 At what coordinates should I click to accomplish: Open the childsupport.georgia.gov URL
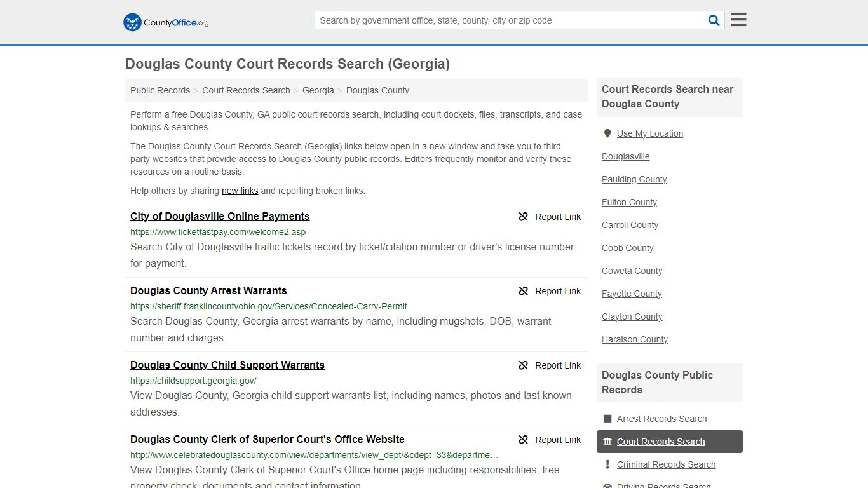[x=193, y=381]
